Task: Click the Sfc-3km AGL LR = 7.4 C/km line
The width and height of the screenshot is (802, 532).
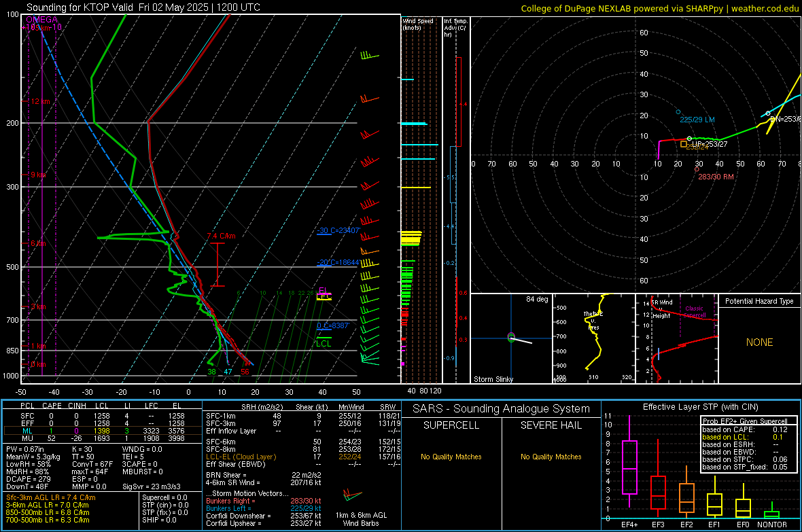Action: point(51,497)
